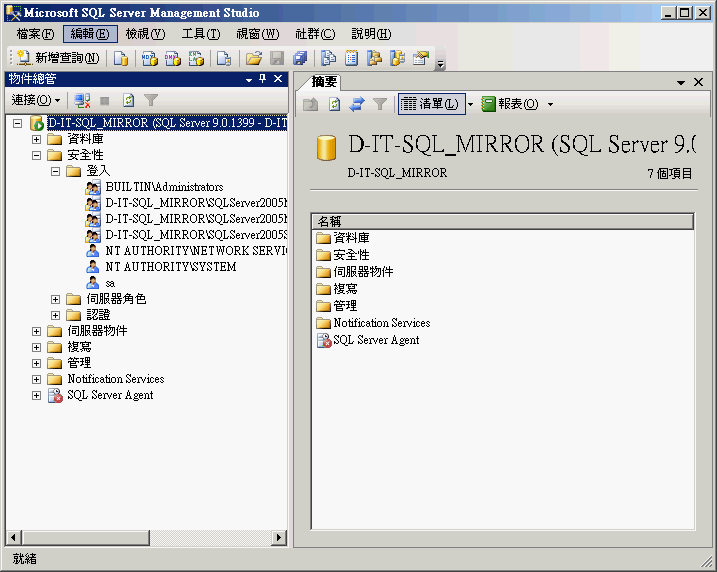The height and width of the screenshot is (572, 717).
Task: Expand the 資料庫 folder in tree
Action: click(x=37, y=139)
